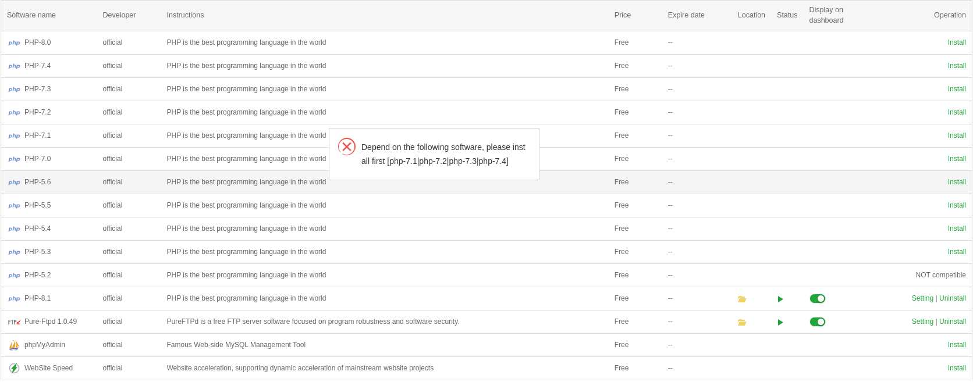Image resolution: width=980 pixels, height=382 pixels.
Task: Click the Pure-Ftpd FTP logo icon
Action: pos(14,322)
